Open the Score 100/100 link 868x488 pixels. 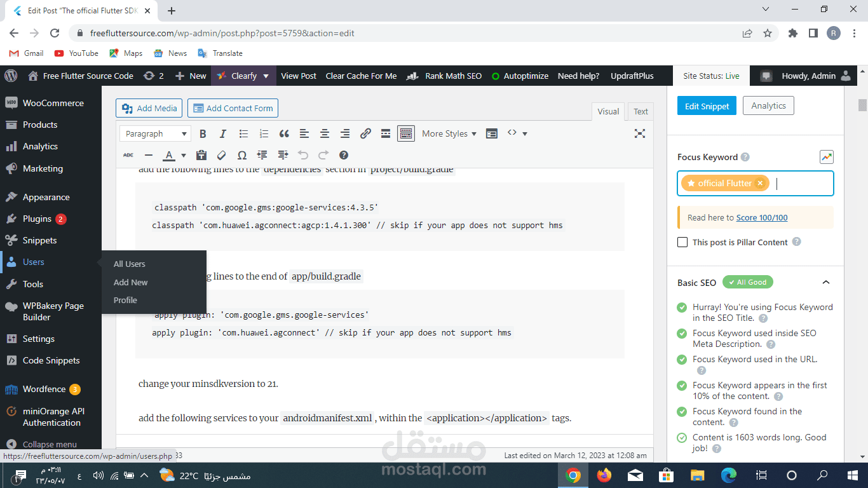[x=762, y=217]
